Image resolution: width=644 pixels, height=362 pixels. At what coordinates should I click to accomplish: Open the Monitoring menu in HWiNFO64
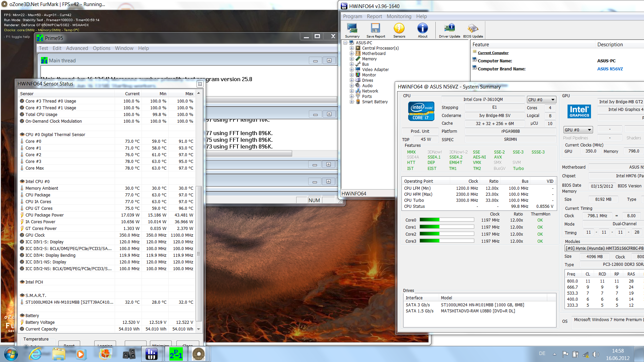399,16
